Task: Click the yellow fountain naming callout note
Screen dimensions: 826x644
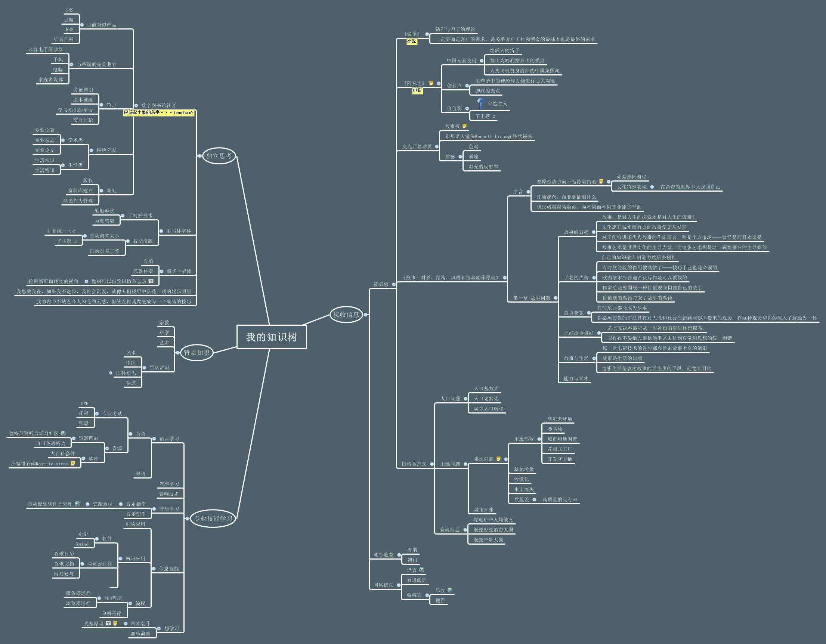Action: pyautogui.click(x=158, y=113)
